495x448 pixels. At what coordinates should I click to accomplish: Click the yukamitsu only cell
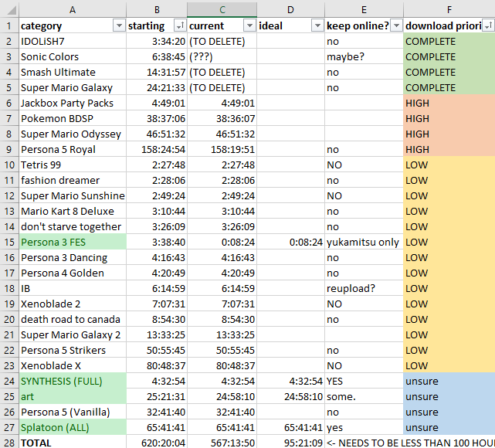(364, 243)
